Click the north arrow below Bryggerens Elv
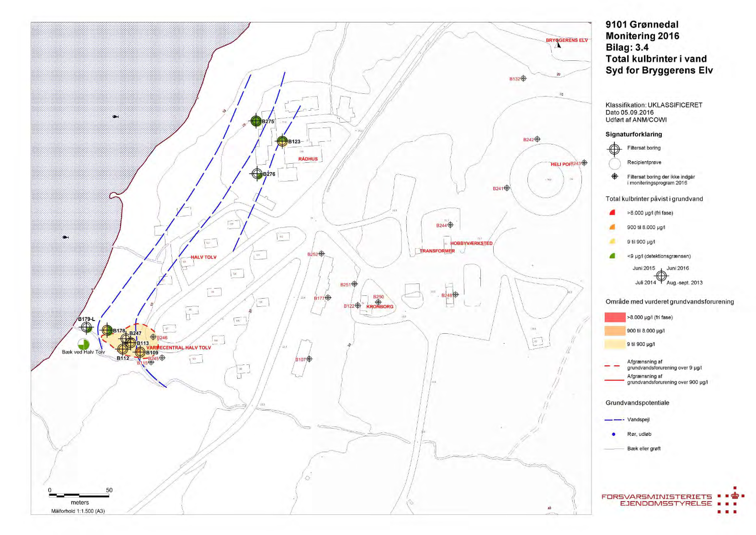This screenshot has width=756, height=535. 558,45
